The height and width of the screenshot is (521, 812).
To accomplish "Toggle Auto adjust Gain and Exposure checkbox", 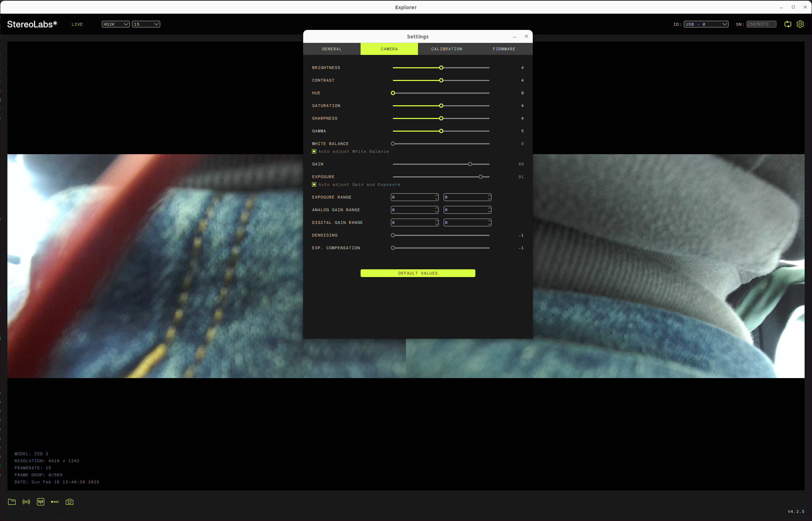I will (314, 184).
